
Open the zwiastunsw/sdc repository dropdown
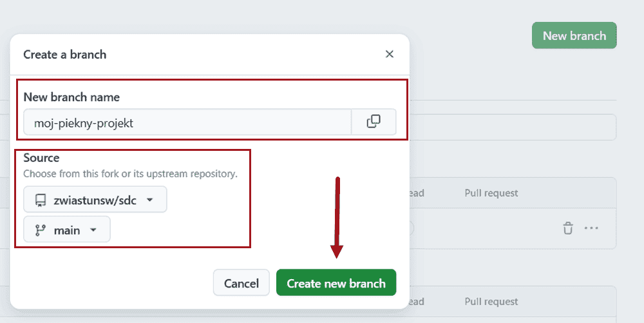pos(95,200)
